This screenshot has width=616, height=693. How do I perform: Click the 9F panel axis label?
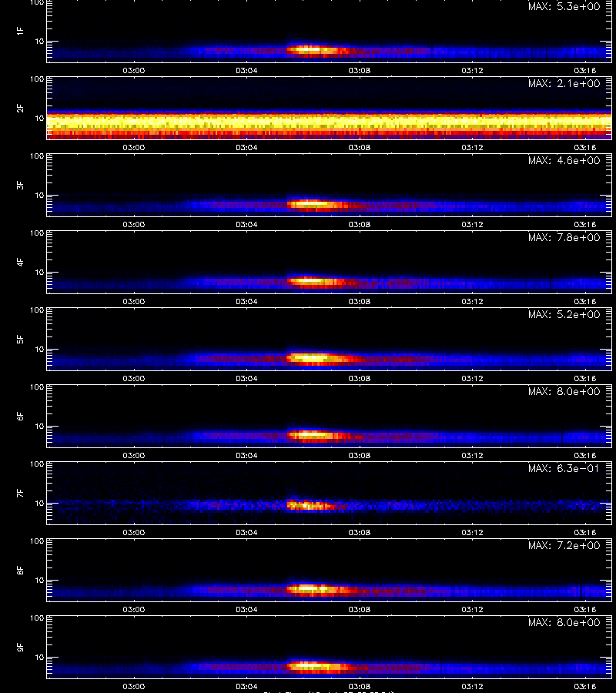coord(20,647)
